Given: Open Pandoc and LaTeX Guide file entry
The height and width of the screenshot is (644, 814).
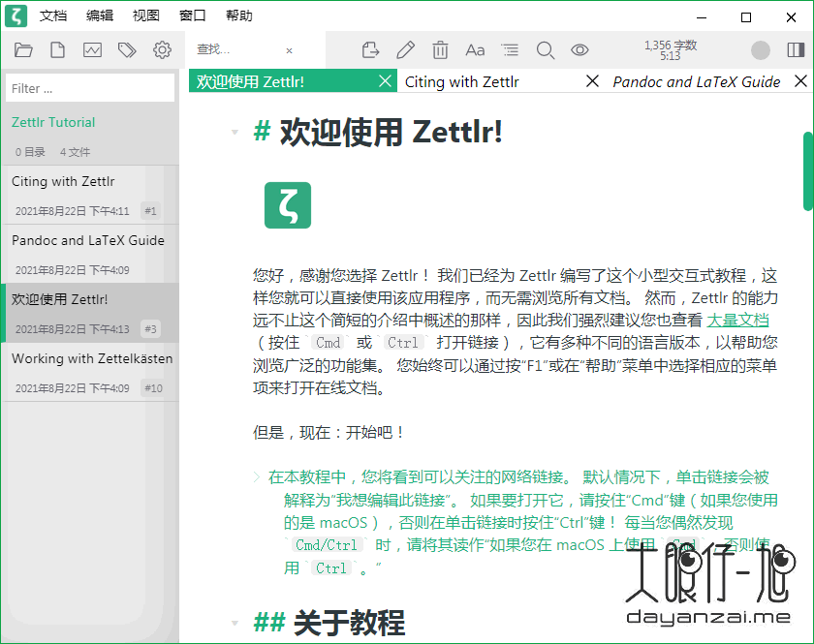Looking at the screenshot, I should [90, 255].
